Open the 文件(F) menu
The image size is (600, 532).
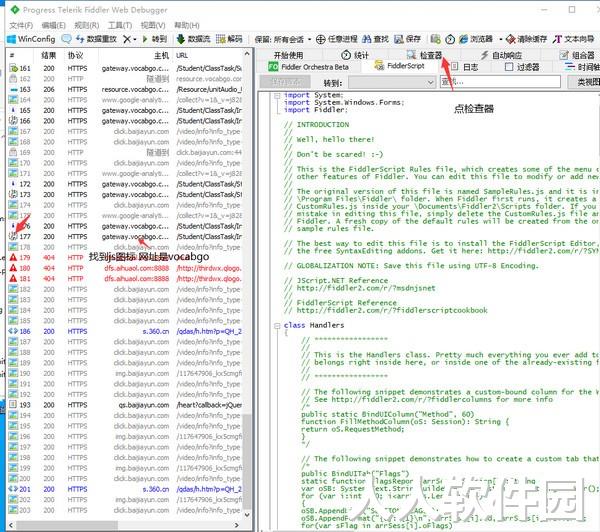[21, 25]
